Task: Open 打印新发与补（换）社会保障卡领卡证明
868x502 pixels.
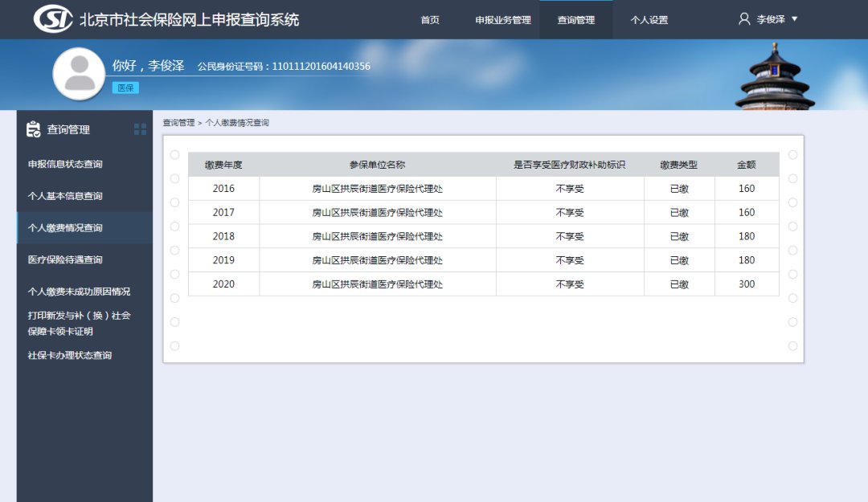Action: [x=79, y=323]
